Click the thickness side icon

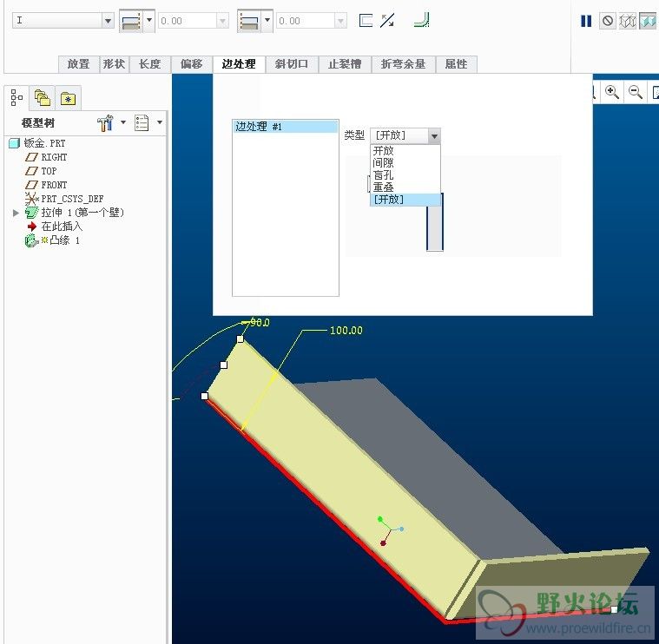point(366,21)
